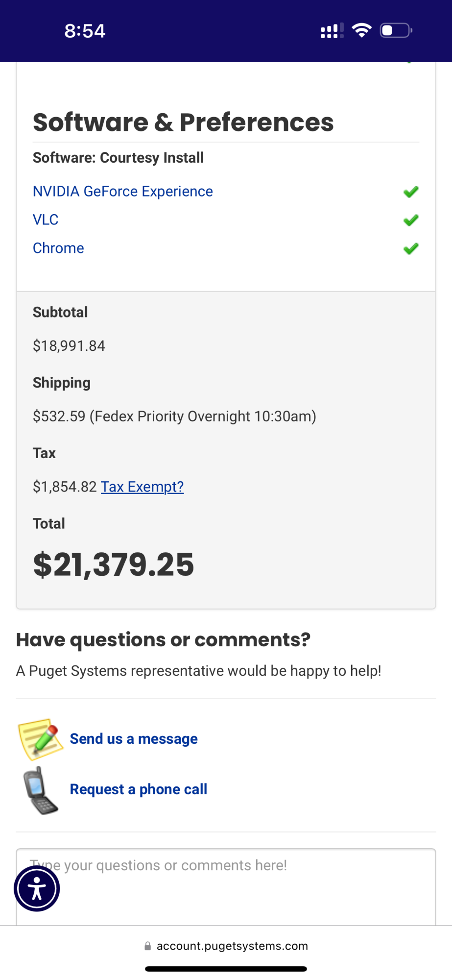Tap the cellular signal bars icon
452x980 pixels.
tap(332, 31)
